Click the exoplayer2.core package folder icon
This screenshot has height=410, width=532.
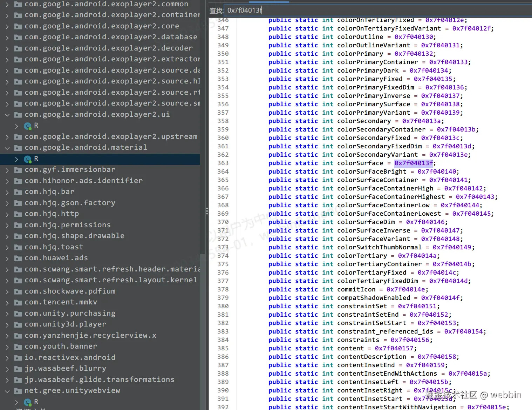18,26
